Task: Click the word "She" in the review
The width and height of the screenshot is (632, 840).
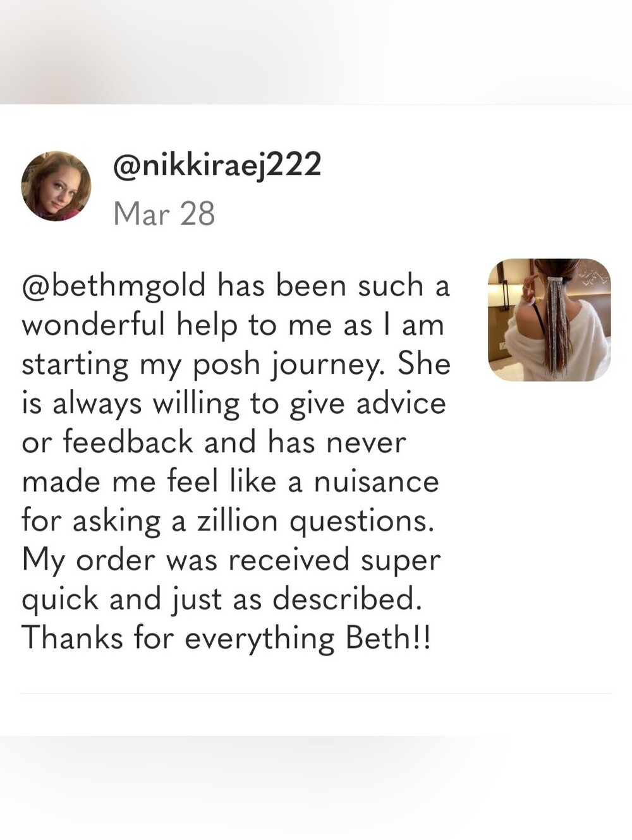Action: point(423,364)
